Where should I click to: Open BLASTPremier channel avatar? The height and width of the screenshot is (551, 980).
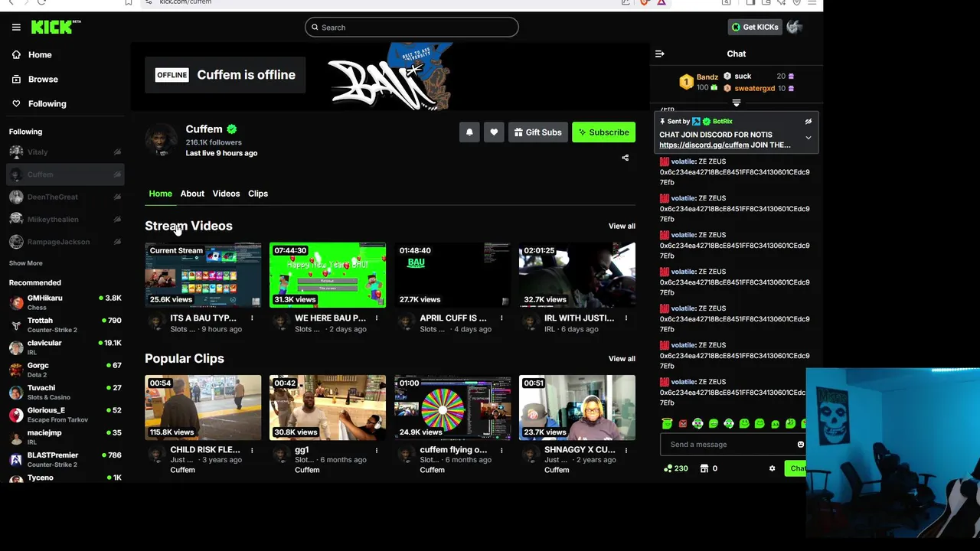tap(16, 459)
